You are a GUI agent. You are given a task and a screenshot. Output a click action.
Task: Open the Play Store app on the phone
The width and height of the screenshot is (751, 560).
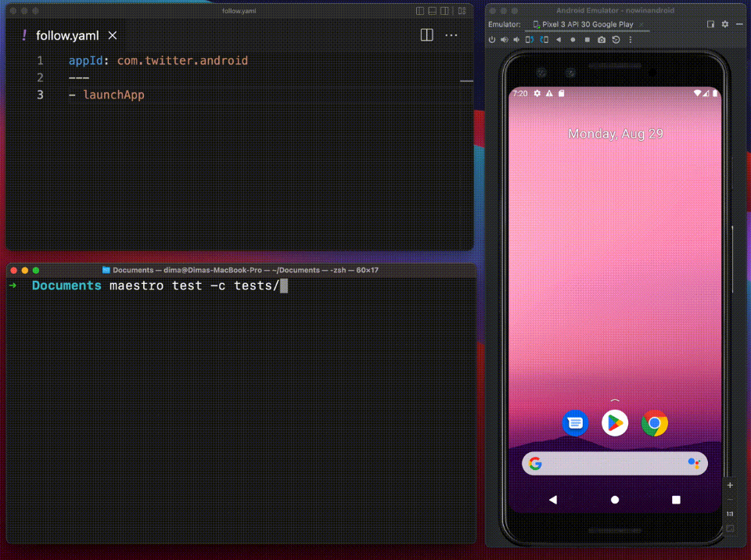pos(615,423)
